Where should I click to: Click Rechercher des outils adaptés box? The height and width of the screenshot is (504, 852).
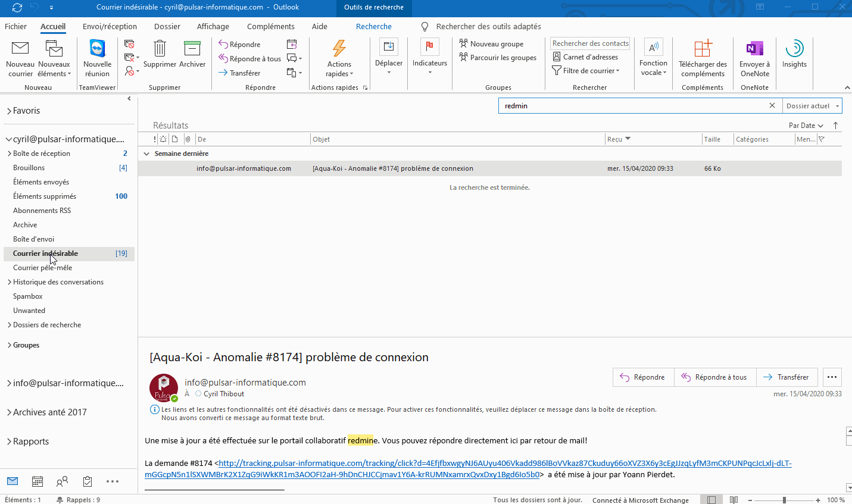[488, 26]
